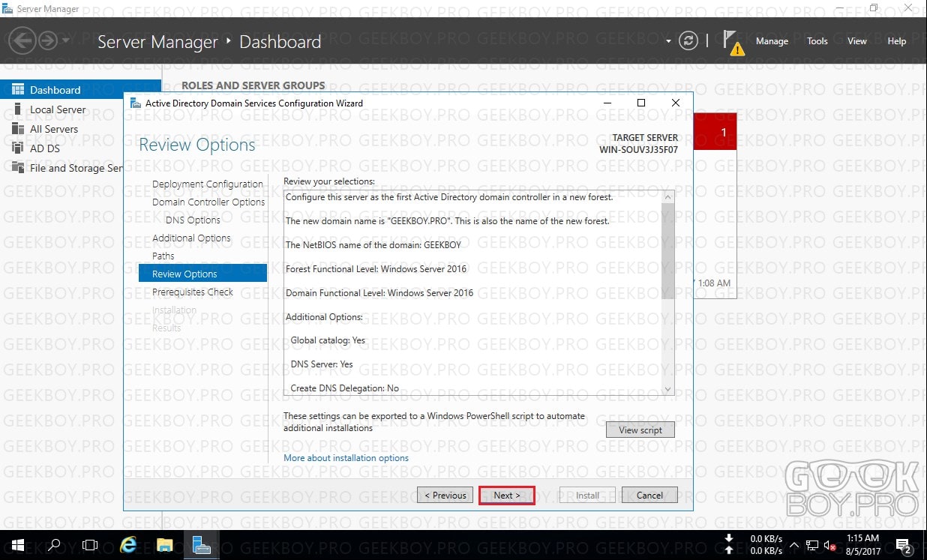Screen dimensions: 927x560
Task: Open the Tools menu
Action: pyautogui.click(x=817, y=41)
